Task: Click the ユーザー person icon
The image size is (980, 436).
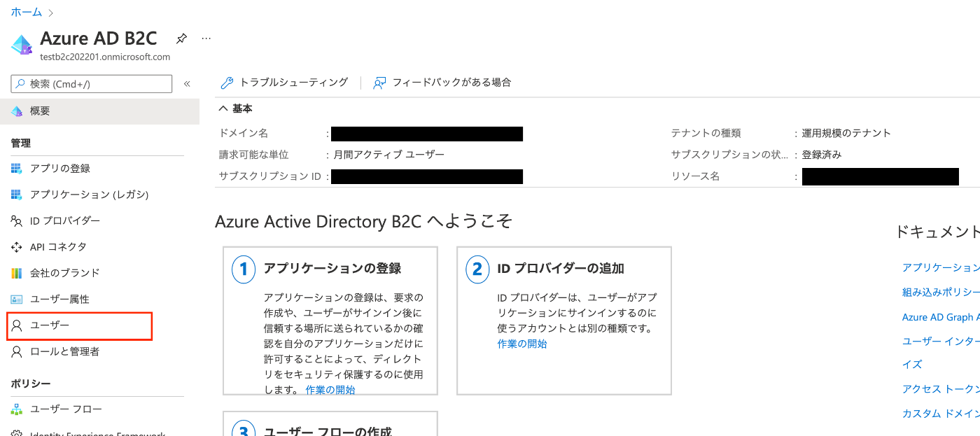Action: pos(17,325)
